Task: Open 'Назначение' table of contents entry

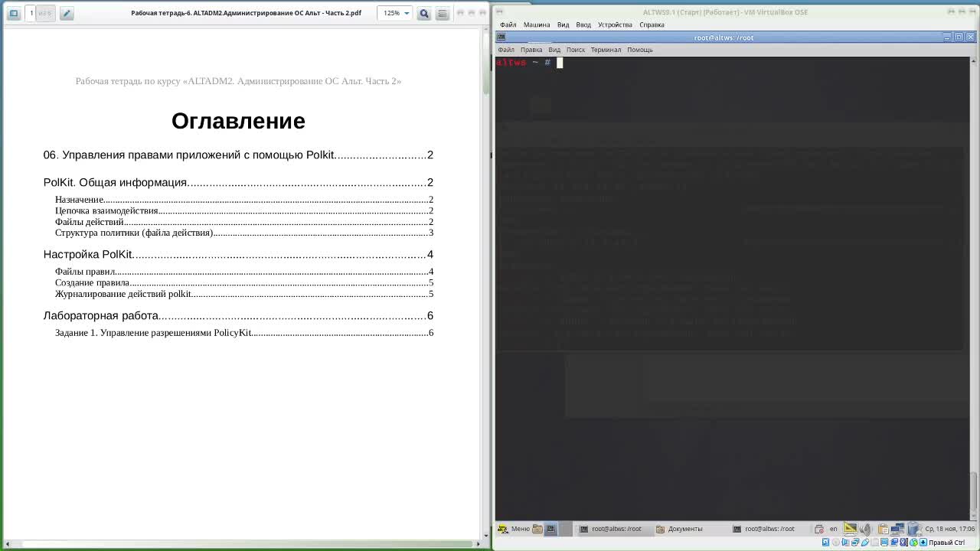Action: [x=244, y=200]
